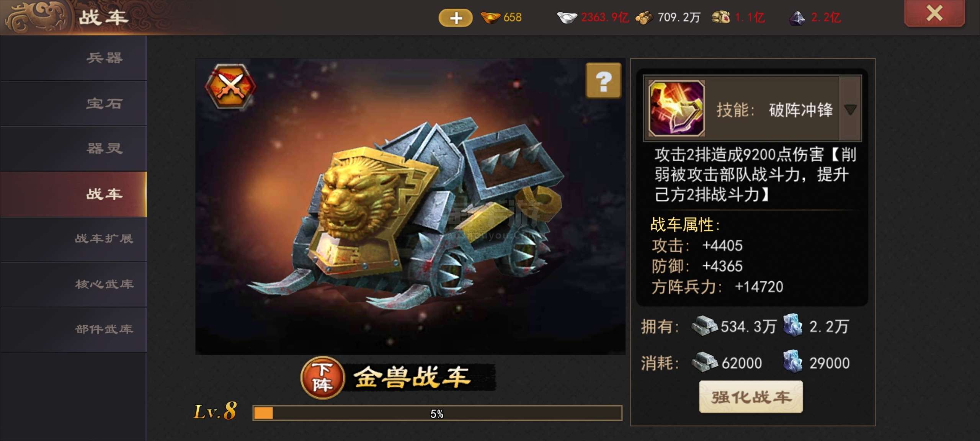
Task: Toggle the 下阵 deploy button
Action: coord(322,377)
